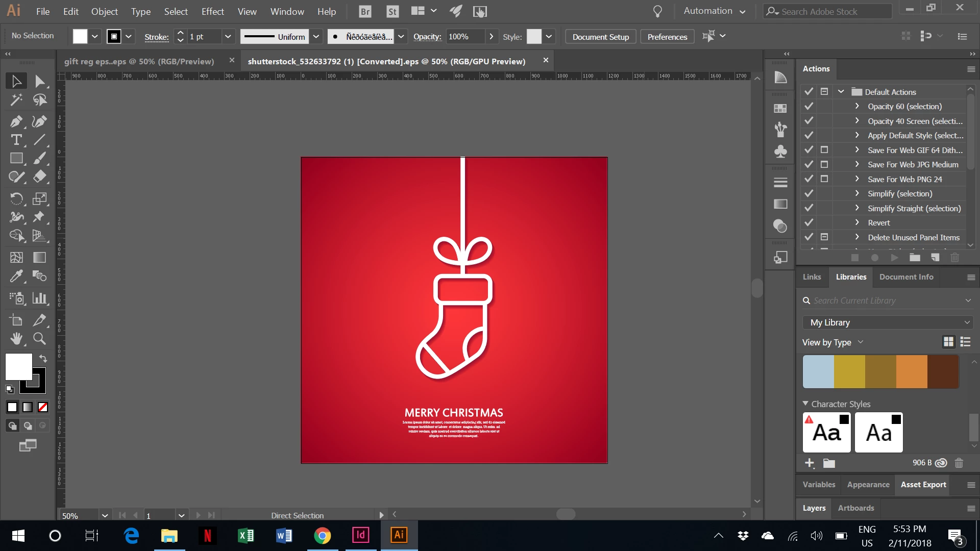Open Adobe Bridge from the top bar
Image resolution: width=980 pixels, height=551 pixels.
pyautogui.click(x=365, y=11)
